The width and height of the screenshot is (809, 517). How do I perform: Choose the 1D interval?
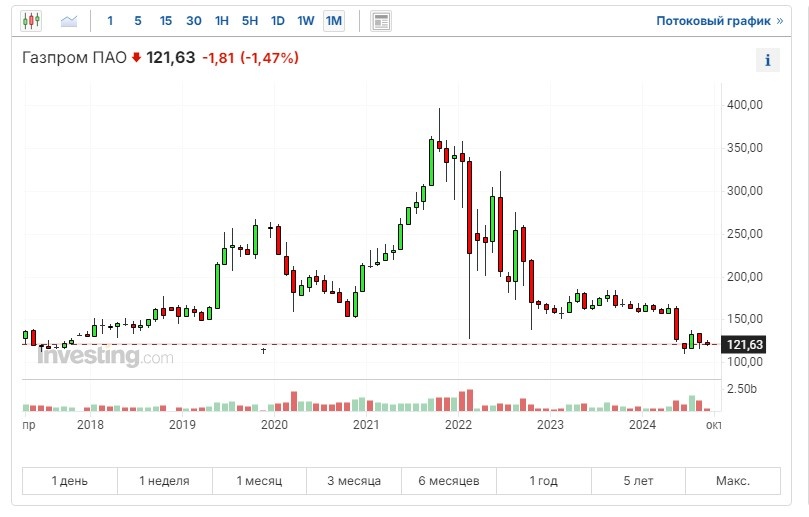pyautogui.click(x=278, y=21)
